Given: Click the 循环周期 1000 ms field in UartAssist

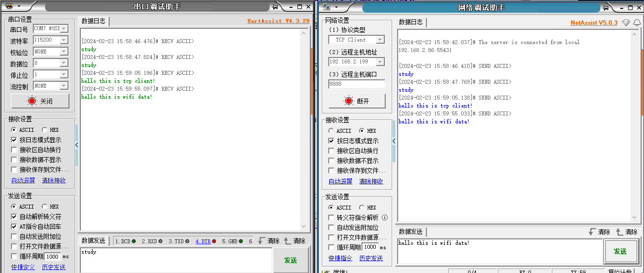Looking at the screenshot, I should click(x=53, y=257).
